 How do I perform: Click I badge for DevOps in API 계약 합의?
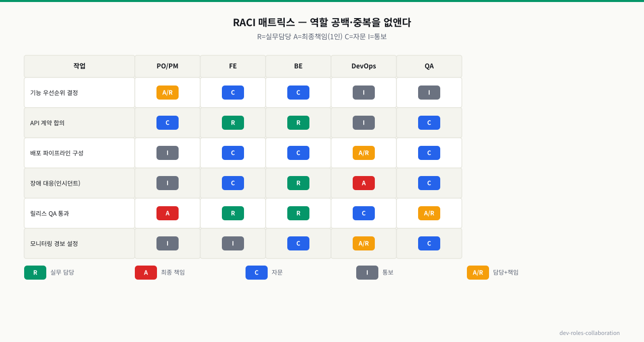click(364, 123)
